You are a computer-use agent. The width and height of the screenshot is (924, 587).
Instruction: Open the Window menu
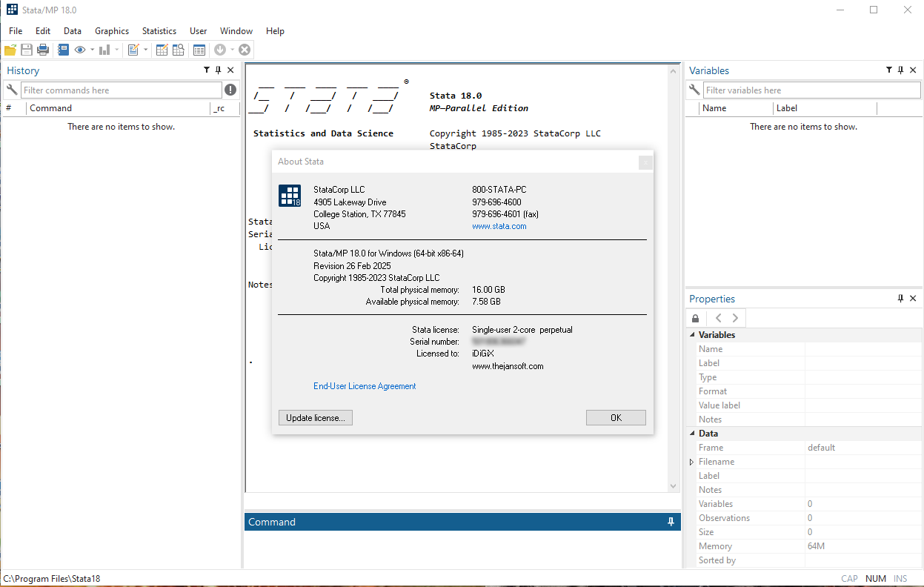tap(236, 31)
